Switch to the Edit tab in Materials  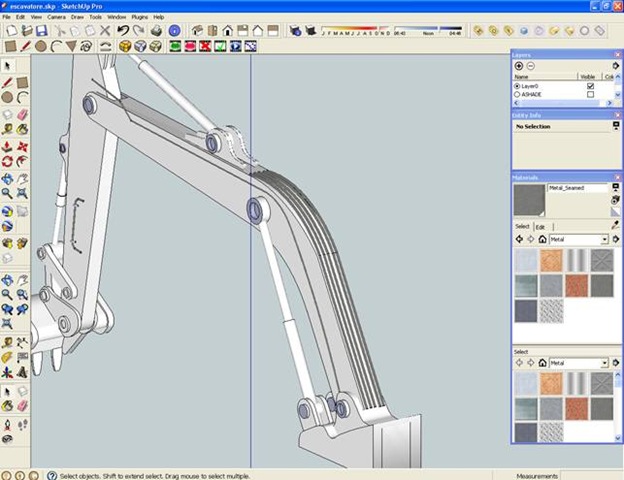pyautogui.click(x=540, y=227)
